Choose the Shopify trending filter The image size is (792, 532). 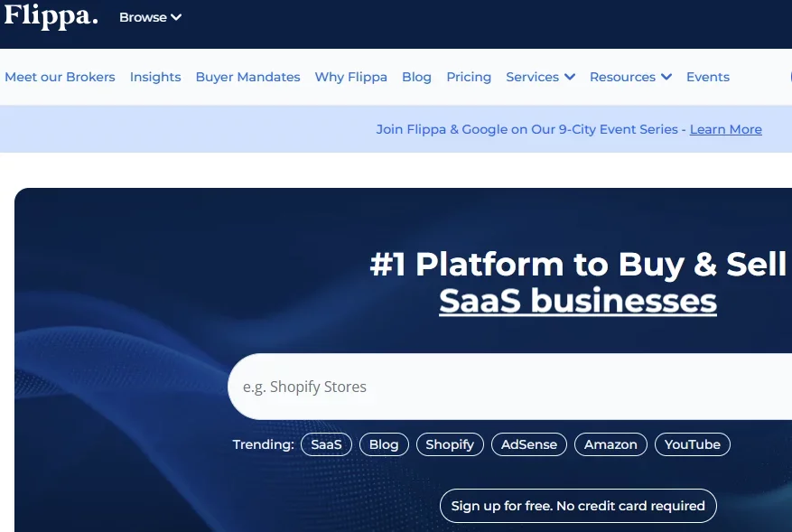coord(450,443)
